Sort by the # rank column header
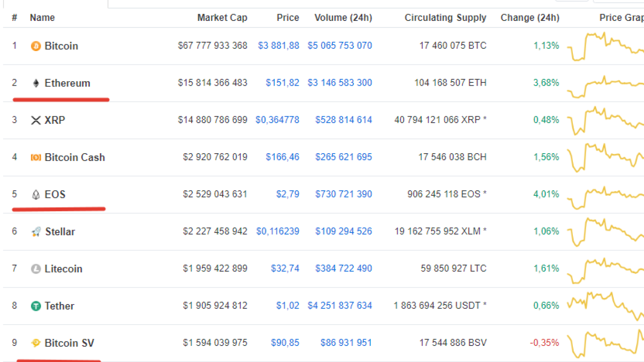The image size is (644, 362). pyautogui.click(x=14, y=18)
